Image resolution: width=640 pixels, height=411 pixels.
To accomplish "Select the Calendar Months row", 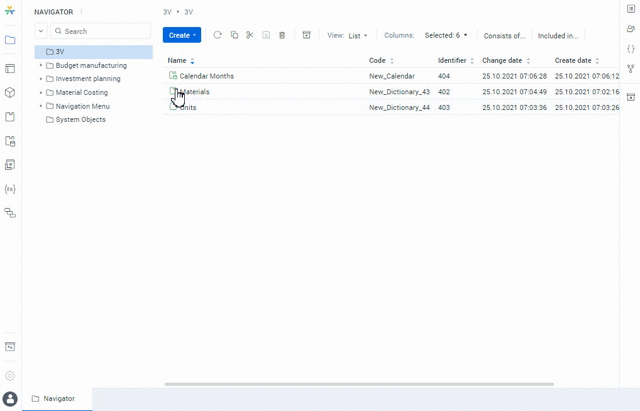I will (x=391, y=76).
